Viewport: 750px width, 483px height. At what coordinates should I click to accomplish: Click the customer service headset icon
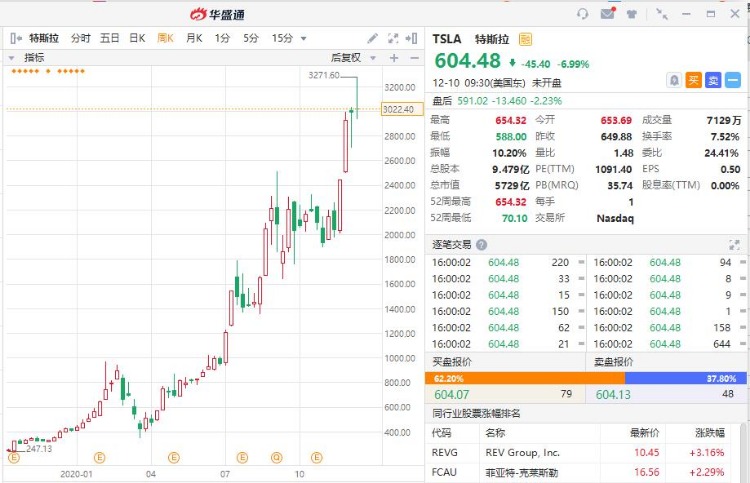[x=582, y=14]
